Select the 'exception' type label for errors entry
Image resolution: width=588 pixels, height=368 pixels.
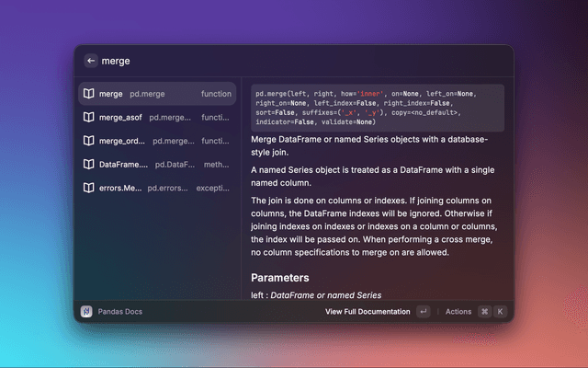click(x=213, y=188)
